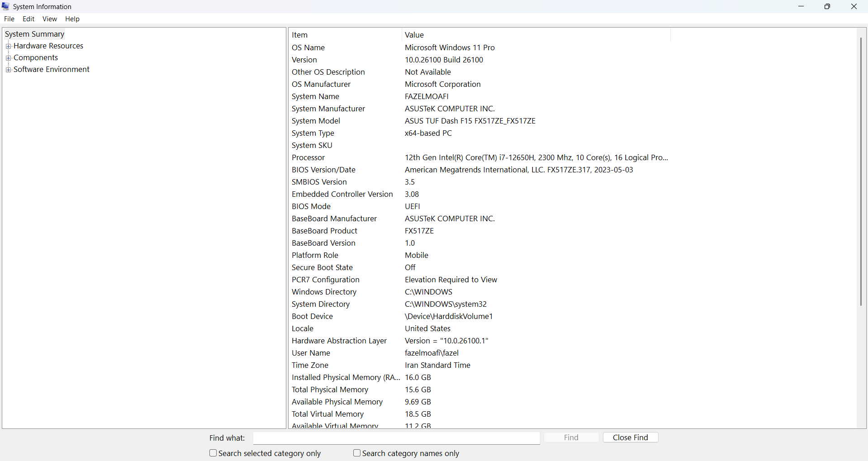Image resolution: width=868 pixels, height=461 pixels.
Task: Select the Embedded Controller Version row
Action: (x=479, y=194)
